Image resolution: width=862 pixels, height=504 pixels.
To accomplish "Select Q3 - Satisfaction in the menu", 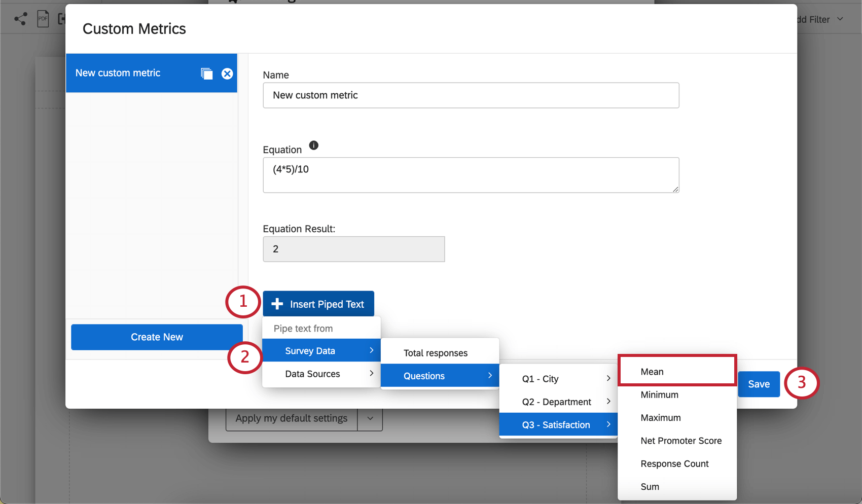I will tap(555, 424).
